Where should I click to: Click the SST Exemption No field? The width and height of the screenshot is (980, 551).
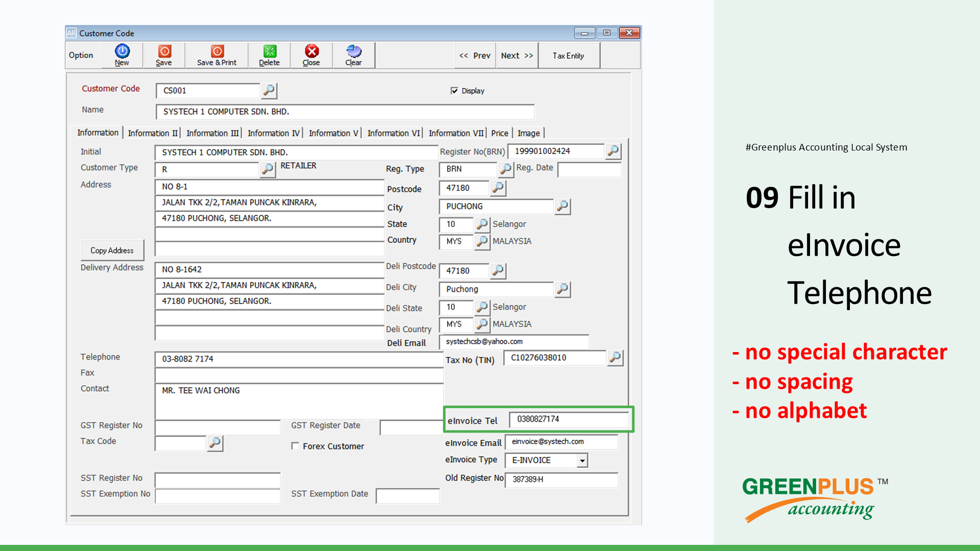point(218,496)
